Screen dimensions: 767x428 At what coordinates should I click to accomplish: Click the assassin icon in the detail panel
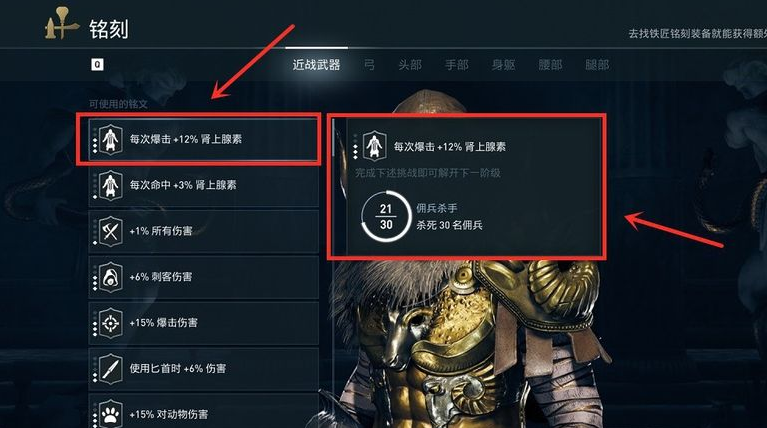tap(375, 146)
